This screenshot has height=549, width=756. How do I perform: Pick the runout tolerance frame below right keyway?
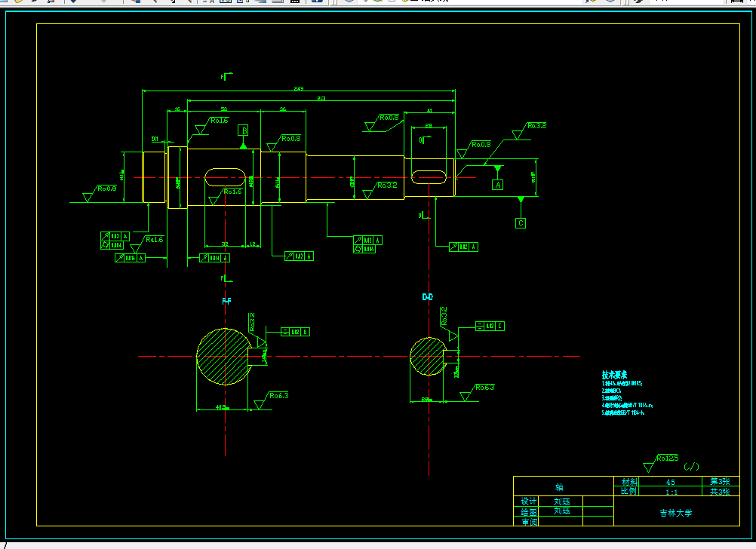463,247
